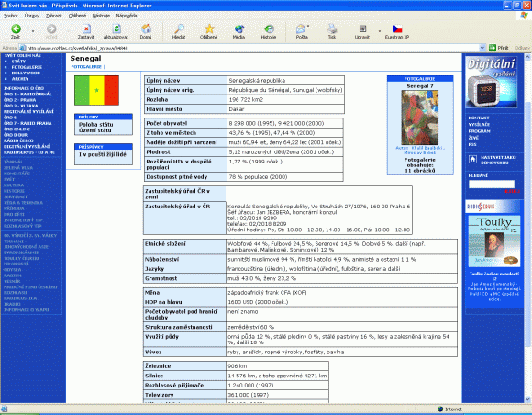Screen dimensions: 532x415
Task: Open ČRO 7 - RADIO PRAHA sidebar link
Action: click(x=28, y=123)
